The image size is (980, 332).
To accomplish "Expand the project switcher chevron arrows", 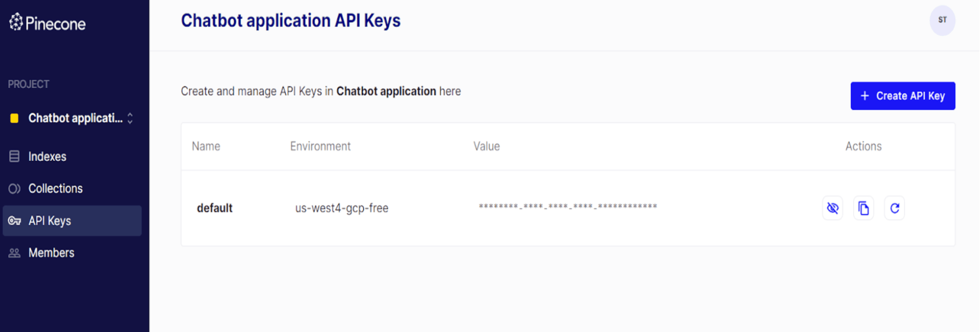I will coord(130,118).
